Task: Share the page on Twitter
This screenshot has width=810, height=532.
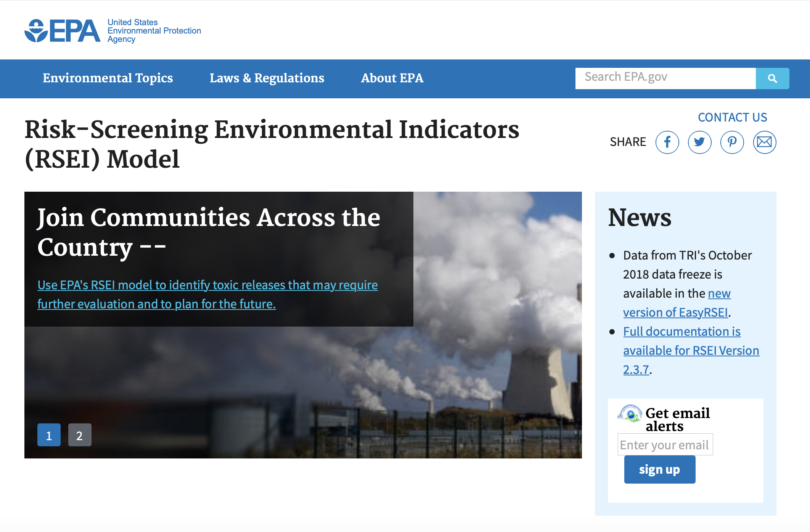Action: (699, 142)
